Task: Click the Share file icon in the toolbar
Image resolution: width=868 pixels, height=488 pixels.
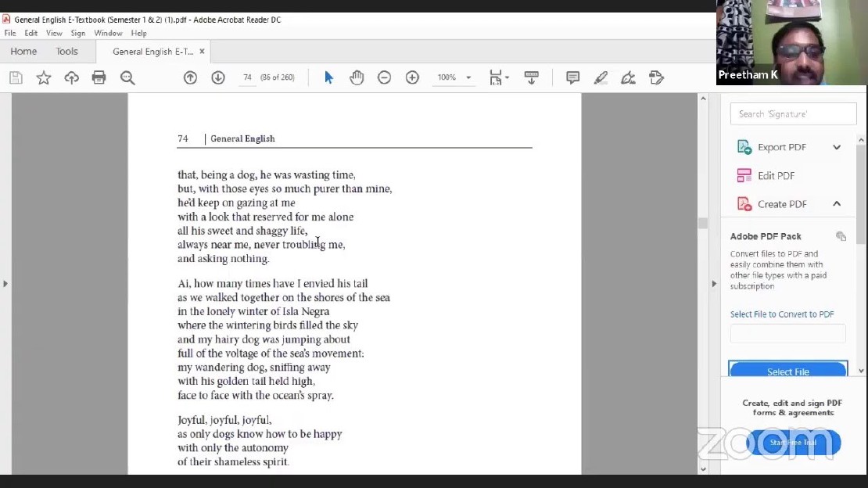Action: click(x=657, y=77)
